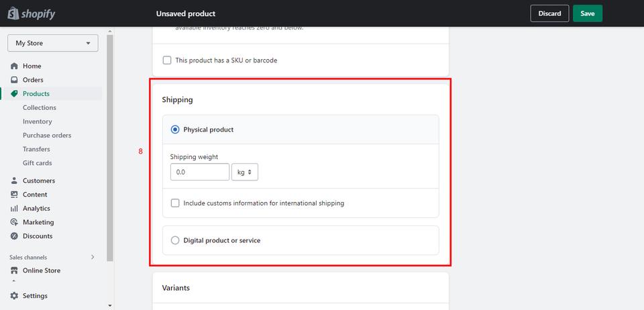Click the 'Unsaved product' title

[x=186, y=13]
